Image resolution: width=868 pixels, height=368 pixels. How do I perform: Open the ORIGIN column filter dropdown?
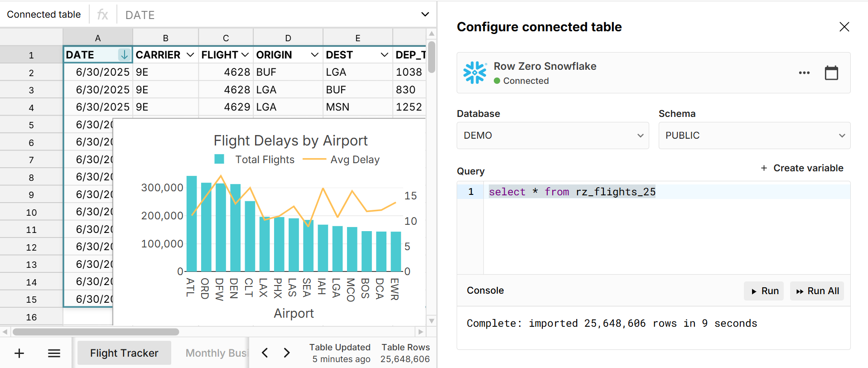(x=314, y=55)
